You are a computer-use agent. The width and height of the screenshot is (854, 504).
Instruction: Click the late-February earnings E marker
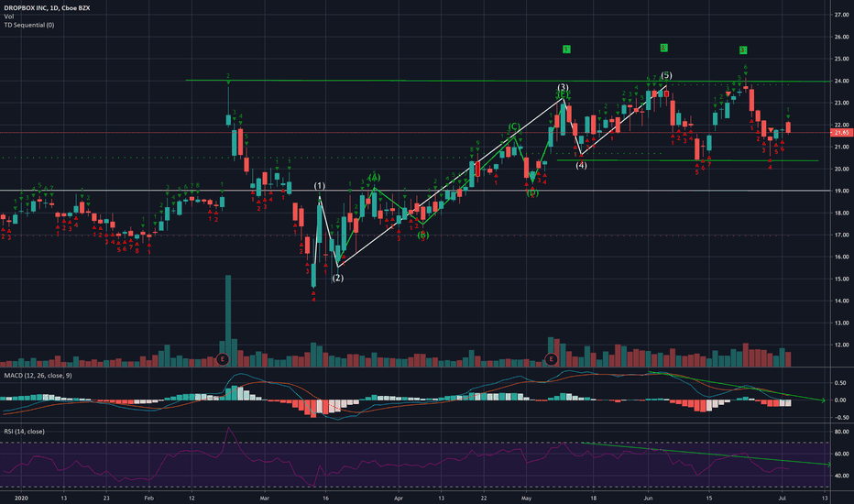[x=223, y=359]
